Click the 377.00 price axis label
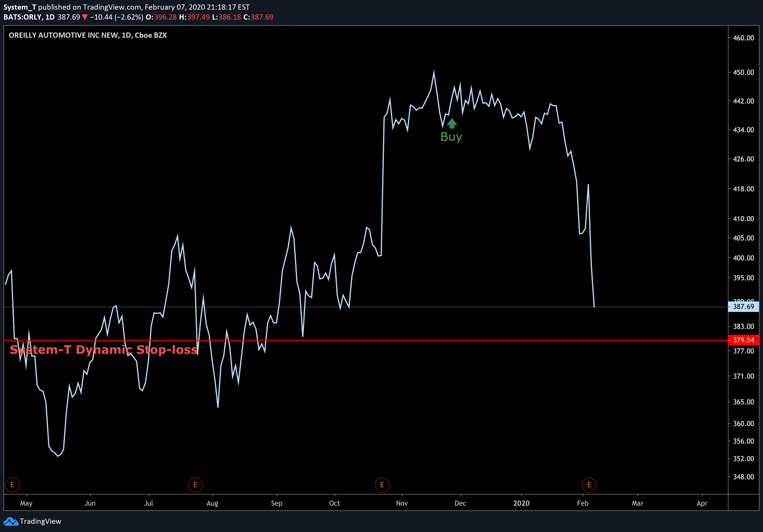 [744, 351]
